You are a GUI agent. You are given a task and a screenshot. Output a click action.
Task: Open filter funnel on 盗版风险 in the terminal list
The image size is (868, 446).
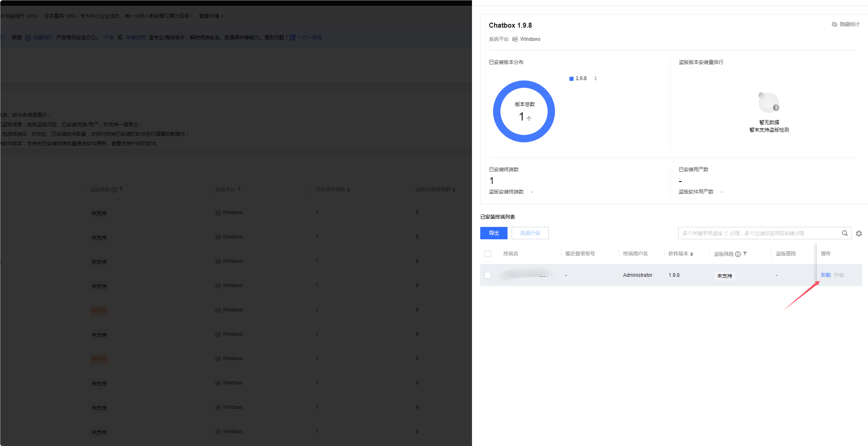(x=745, y=254)
